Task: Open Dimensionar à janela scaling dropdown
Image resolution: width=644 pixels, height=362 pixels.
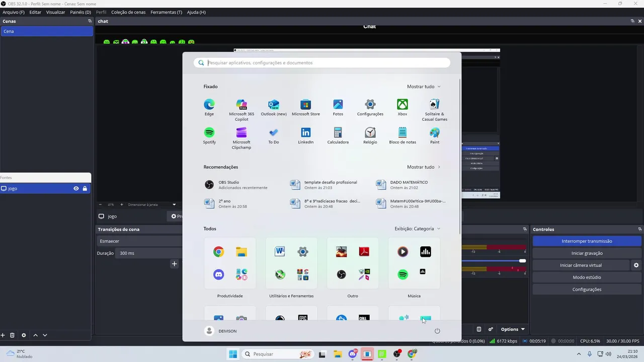Action: click(x=152, y=205)
